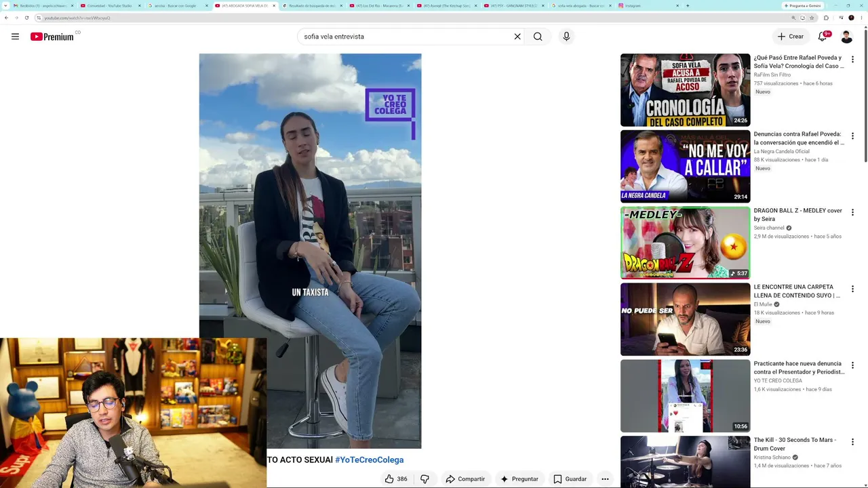
Task: Share the video via Compartir
Action: [x=465, y=479]
